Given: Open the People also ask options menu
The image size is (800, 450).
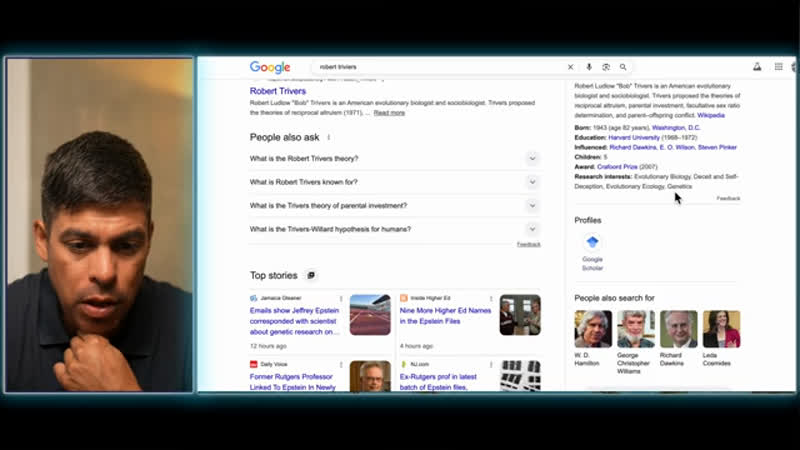Looking at the screenshot, I should tap(329, 137).
